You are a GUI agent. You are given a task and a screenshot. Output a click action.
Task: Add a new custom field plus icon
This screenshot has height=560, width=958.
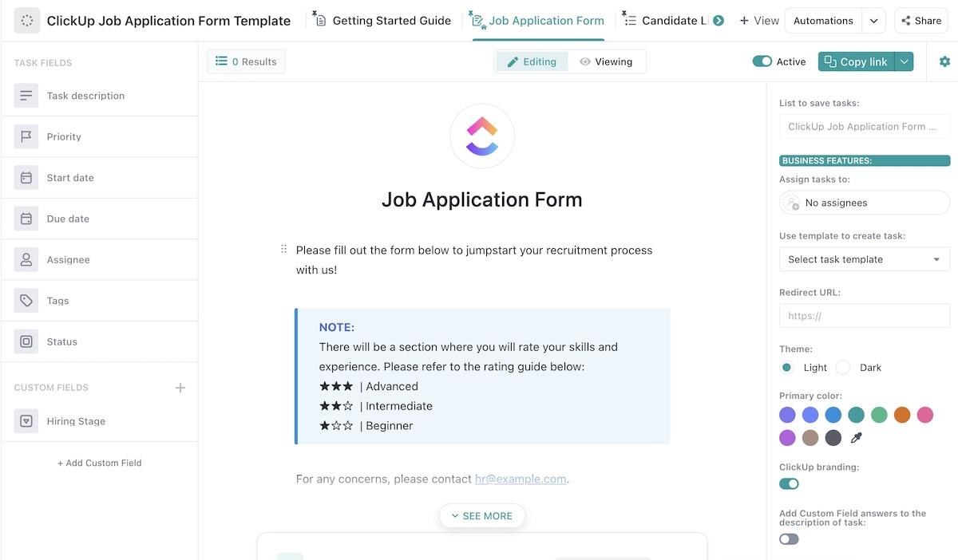(180, 388)
